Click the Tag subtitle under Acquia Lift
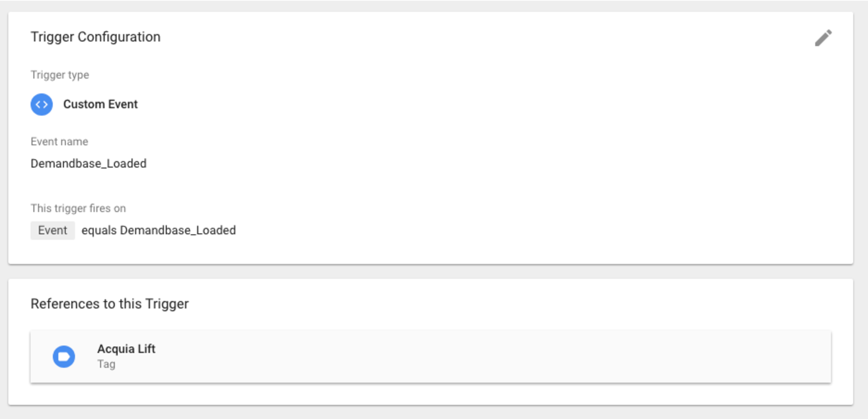 click(x=106, y=364)
